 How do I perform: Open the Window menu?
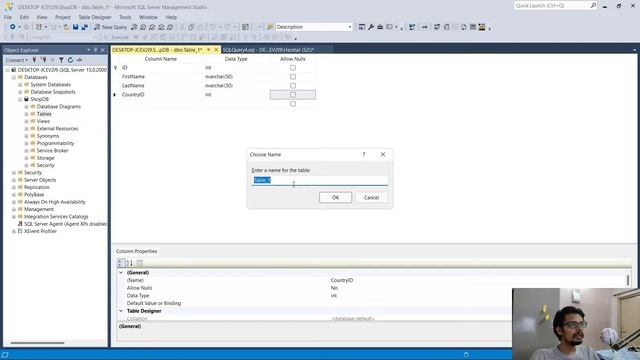(x=148, y=17)
